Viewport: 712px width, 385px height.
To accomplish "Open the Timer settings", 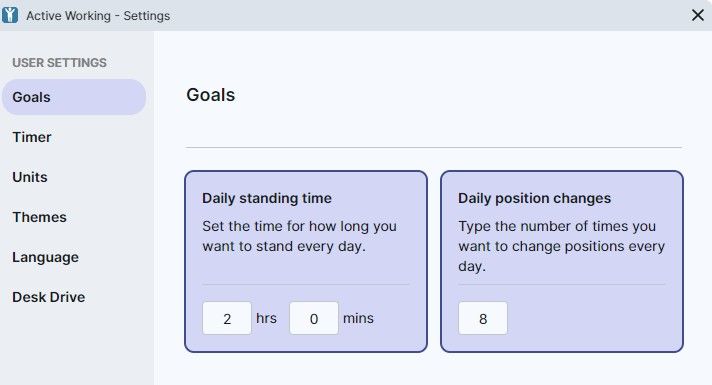I will pos(32,137).
